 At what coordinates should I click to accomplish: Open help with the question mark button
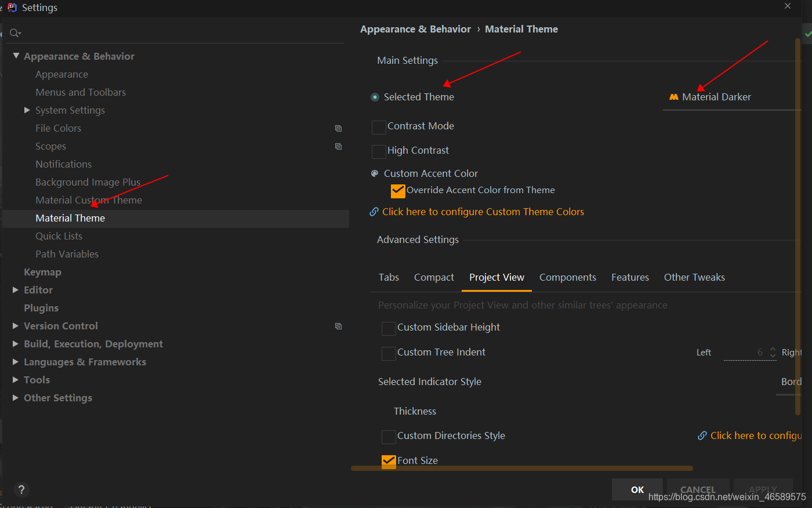click(x=21, y=489)
